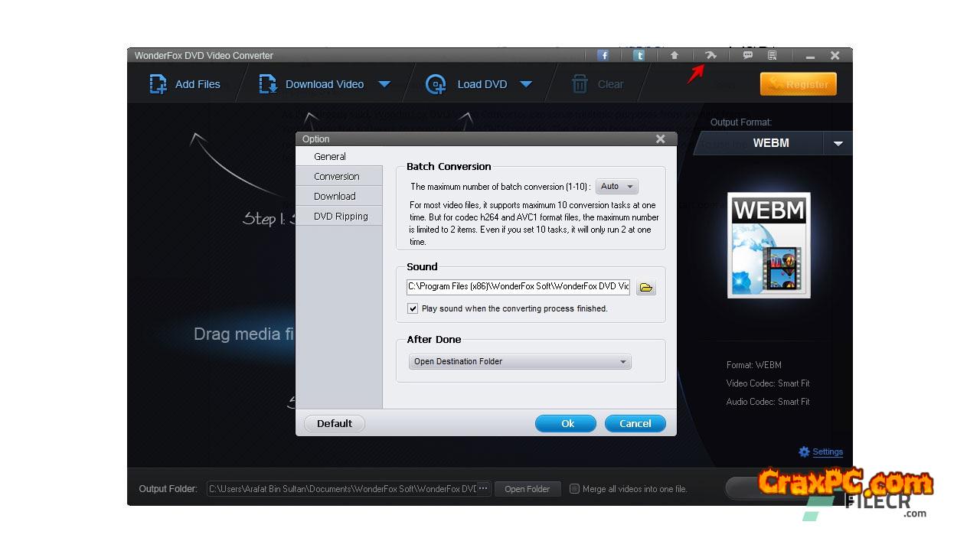Open the Twitter icon in title bar
Viewport: 980px width, 551px height.
tap(639, 55)
